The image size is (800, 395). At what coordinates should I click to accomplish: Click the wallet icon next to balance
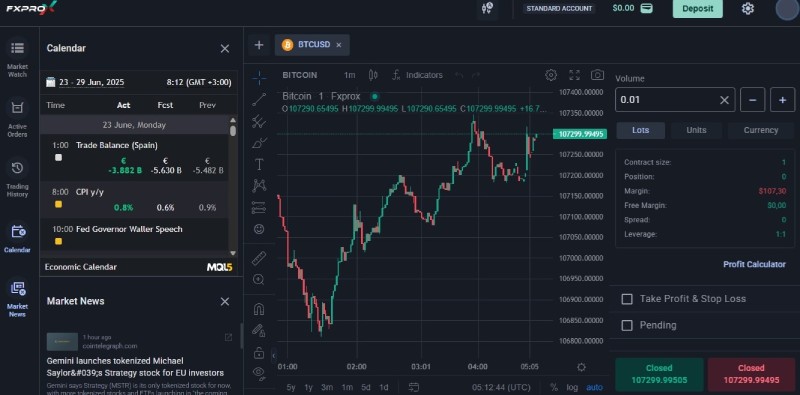click(646, 8)
